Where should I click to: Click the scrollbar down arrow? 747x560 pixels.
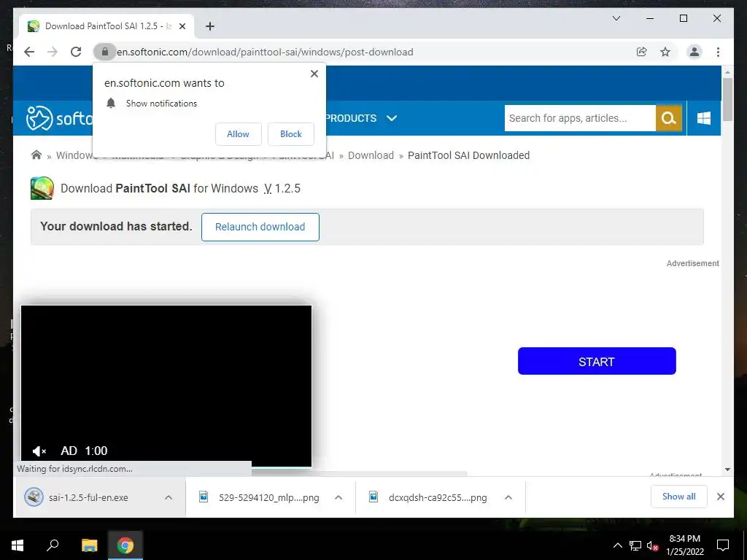tap(727, 470)
